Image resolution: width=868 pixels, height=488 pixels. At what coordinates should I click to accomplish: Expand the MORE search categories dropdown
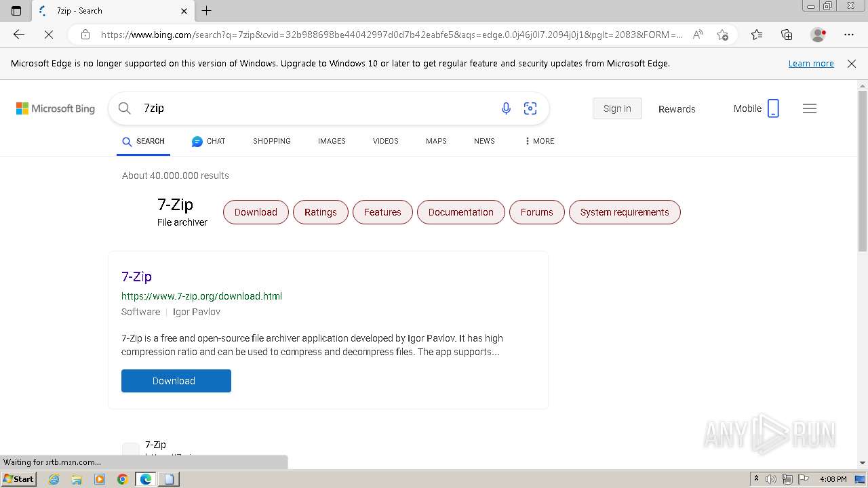coord(539,141)
